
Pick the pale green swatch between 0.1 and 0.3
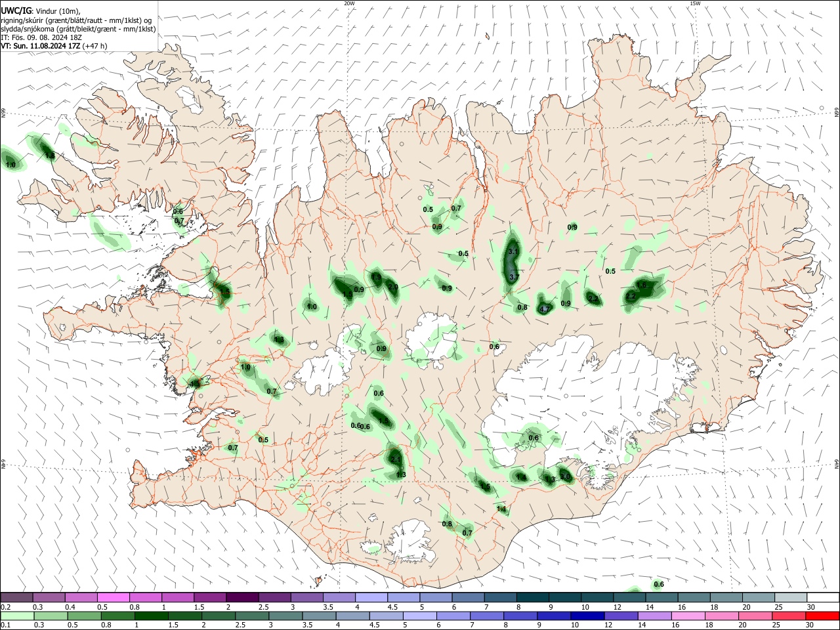click(17, 616)
